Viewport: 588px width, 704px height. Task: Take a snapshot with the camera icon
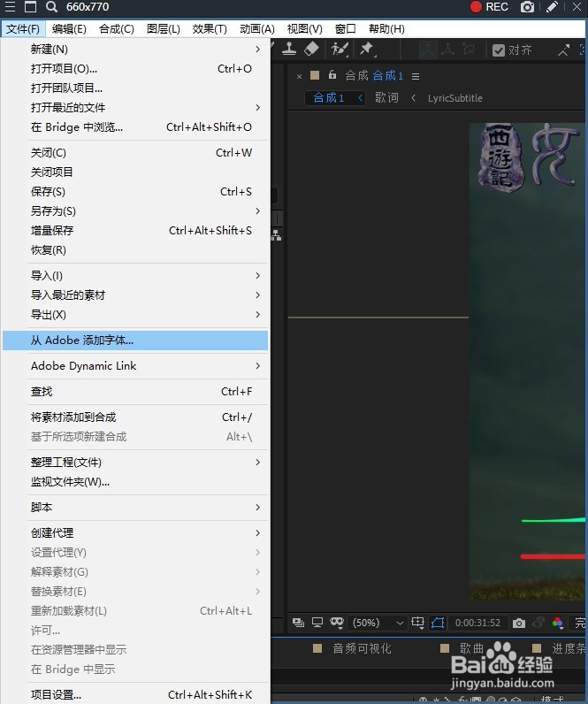519,624
